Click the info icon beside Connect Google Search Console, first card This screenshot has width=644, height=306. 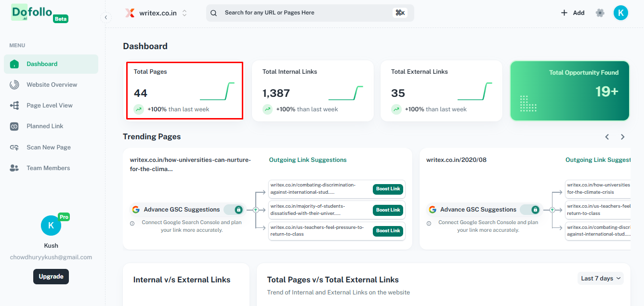[x=132, y=224]
